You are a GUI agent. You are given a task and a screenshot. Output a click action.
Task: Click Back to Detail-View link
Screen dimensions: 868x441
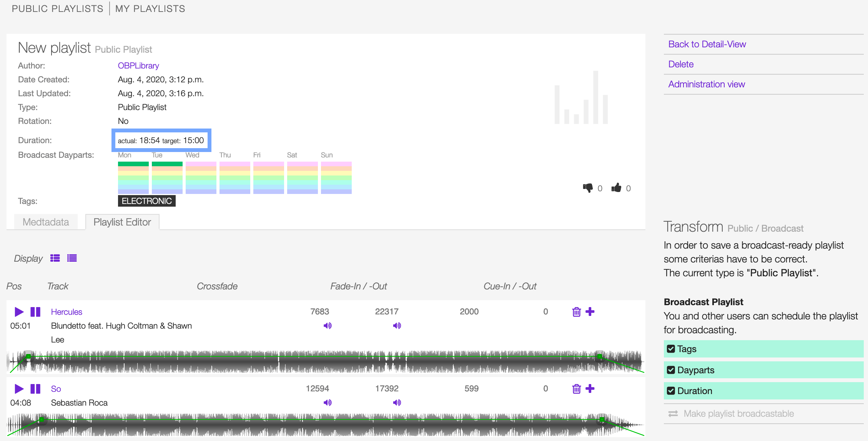tap(707, 44)
